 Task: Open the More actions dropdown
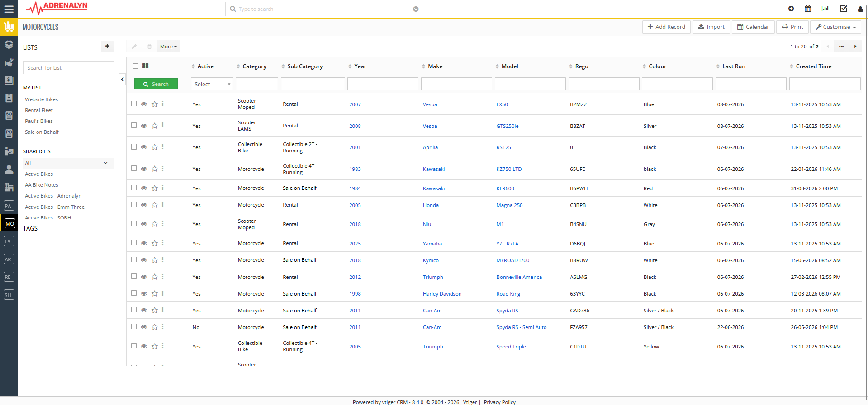coord(168,47)
